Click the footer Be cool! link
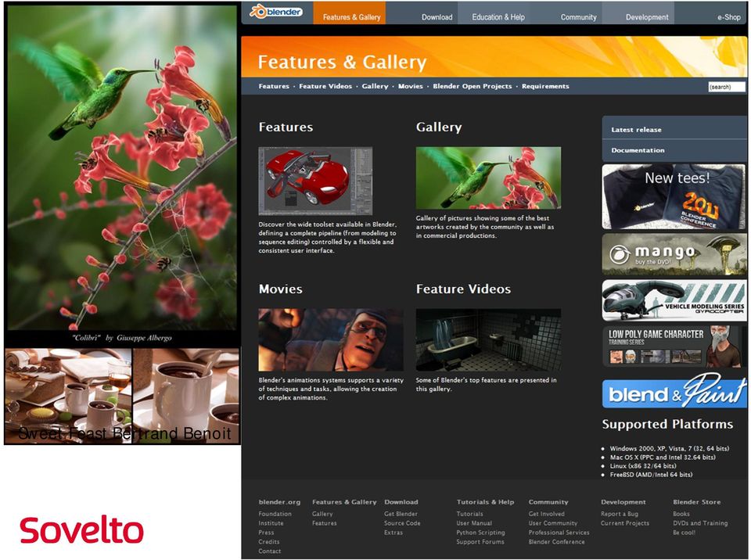 684,532
